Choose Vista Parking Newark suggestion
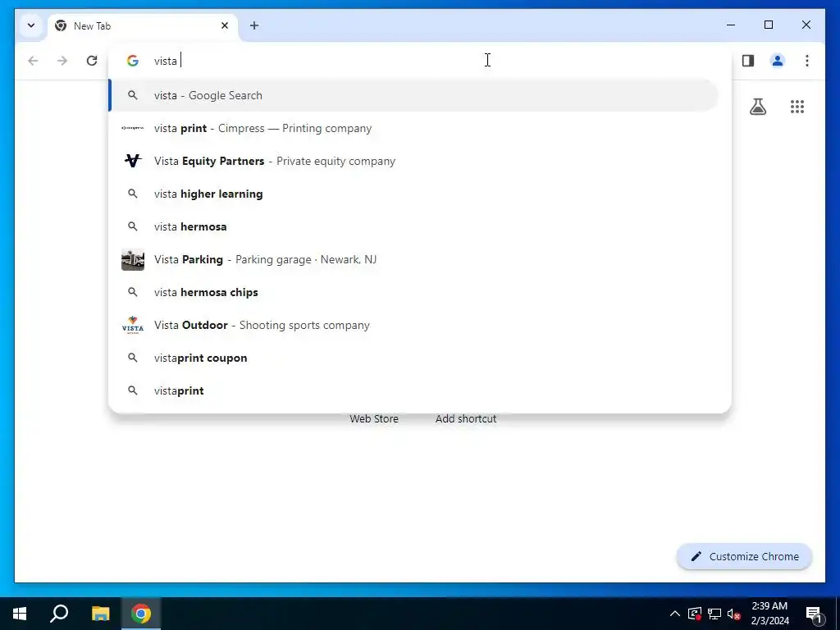Viewport: 840px width, 630px height. (414, 259)
